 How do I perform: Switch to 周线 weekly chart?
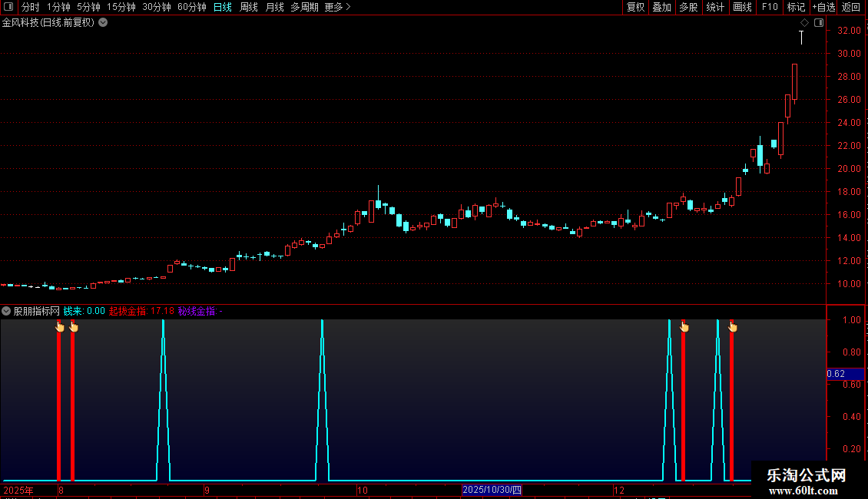(x=249, y=7)
